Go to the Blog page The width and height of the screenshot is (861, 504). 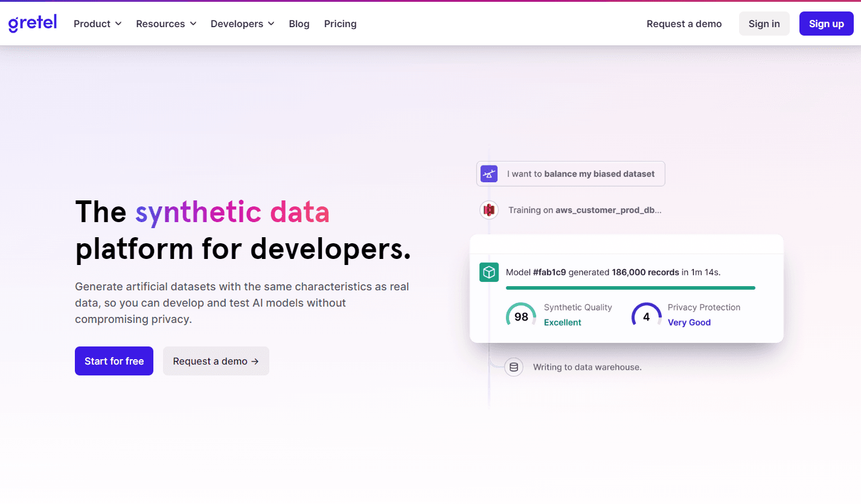[299, 24]
